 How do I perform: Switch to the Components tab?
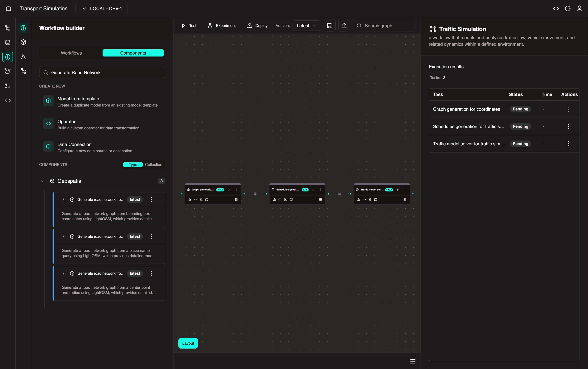click(x=133, y=53)
